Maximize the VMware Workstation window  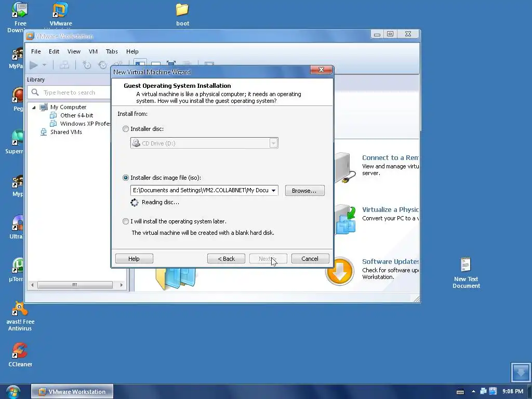coord(390,34)
